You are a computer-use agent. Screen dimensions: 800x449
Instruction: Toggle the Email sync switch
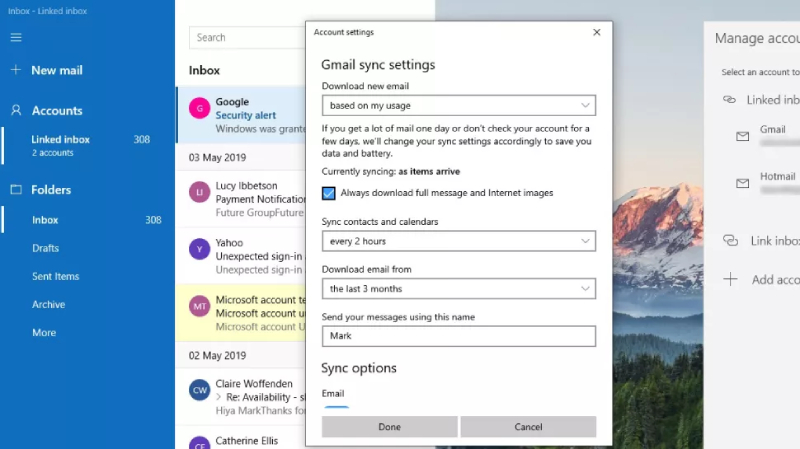(x=336, y=407)
